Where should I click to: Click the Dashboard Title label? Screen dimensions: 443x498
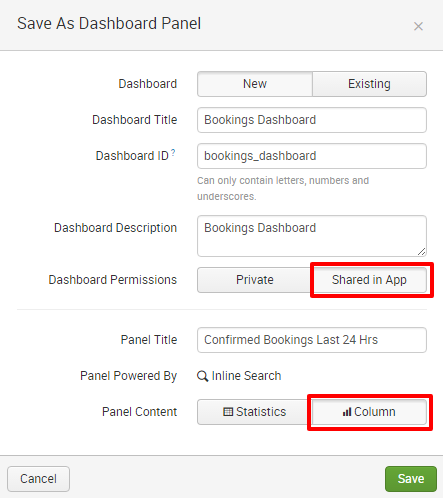point(135,120)
